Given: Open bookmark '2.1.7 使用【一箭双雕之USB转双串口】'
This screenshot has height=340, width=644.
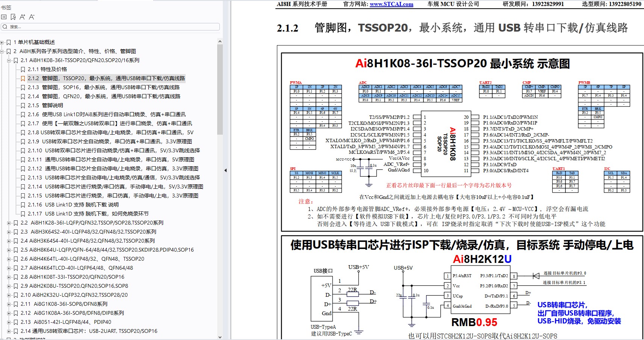Looking at the screenshot, I should [x=110, y=123].
